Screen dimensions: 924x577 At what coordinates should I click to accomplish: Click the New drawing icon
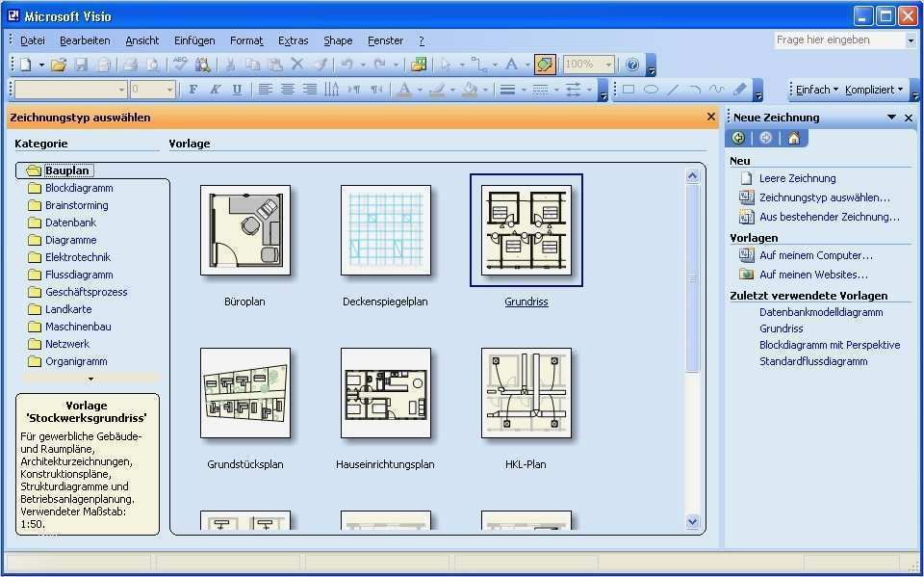click(x=25, y=65)
